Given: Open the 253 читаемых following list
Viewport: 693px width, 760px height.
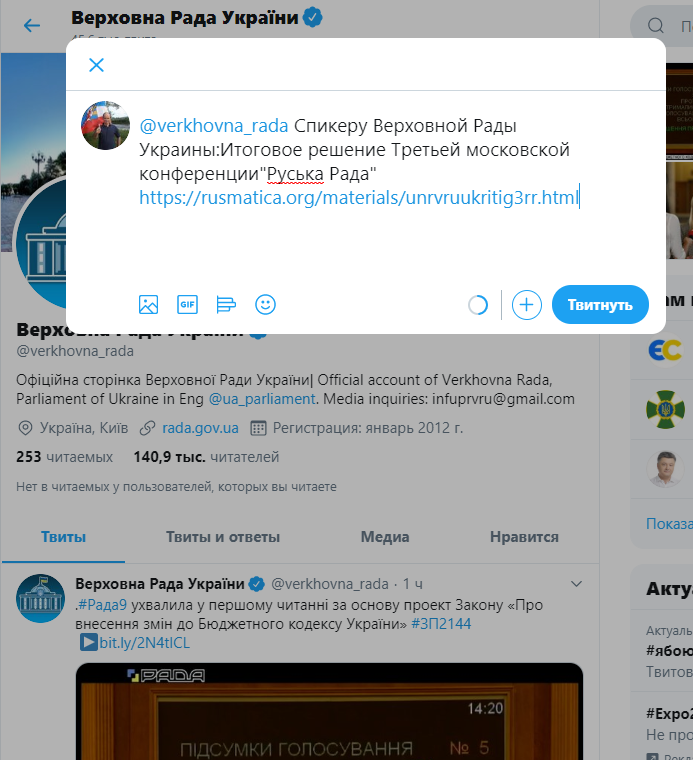Looking at the screenshot, I should pyautogui.click(x=64, y=457).
